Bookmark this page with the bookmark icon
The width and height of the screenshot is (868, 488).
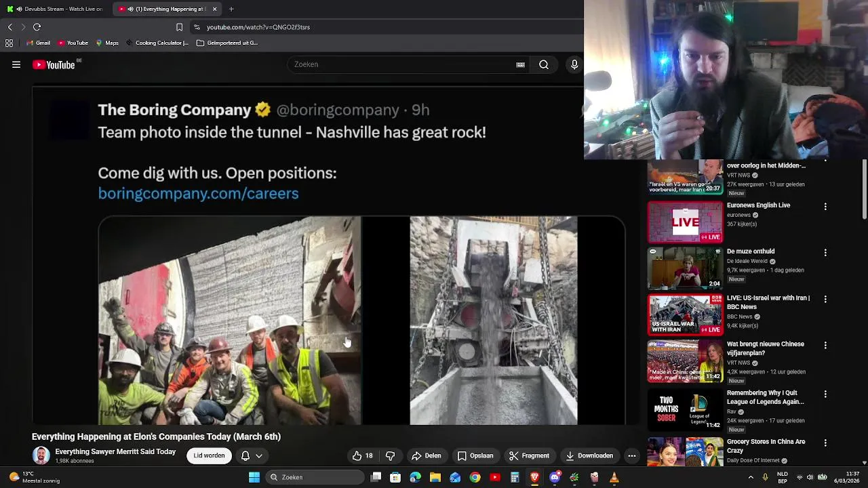[x=179, y=27]
